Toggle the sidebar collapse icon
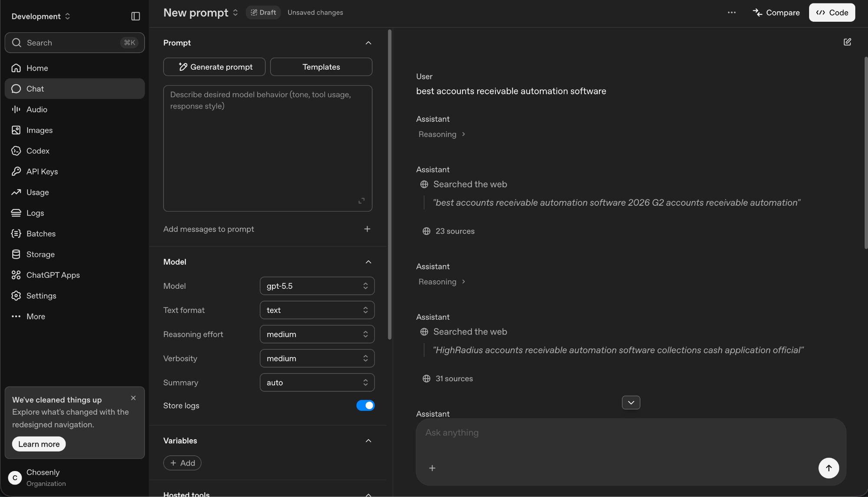 [135, 16]
